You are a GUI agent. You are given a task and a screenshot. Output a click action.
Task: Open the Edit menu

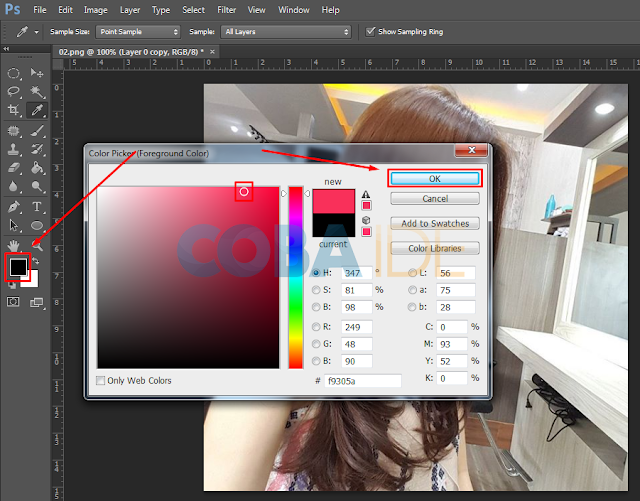(65, 10)
